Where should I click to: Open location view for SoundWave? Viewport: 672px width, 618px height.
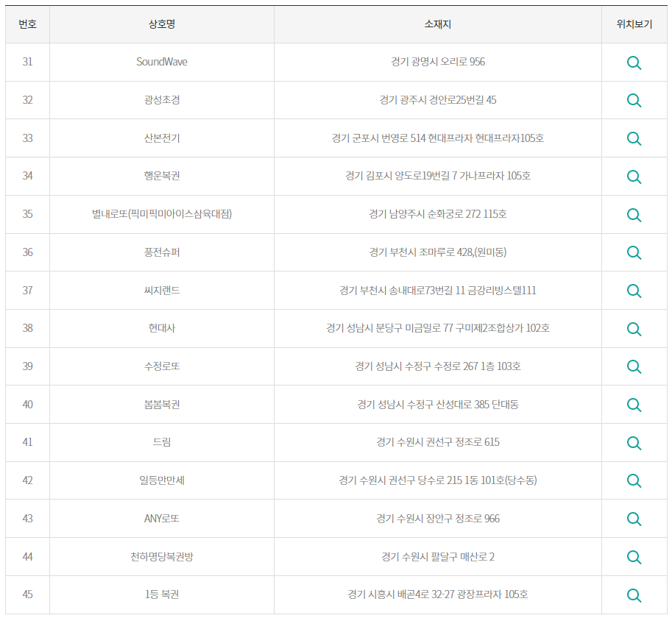point(634,63)
